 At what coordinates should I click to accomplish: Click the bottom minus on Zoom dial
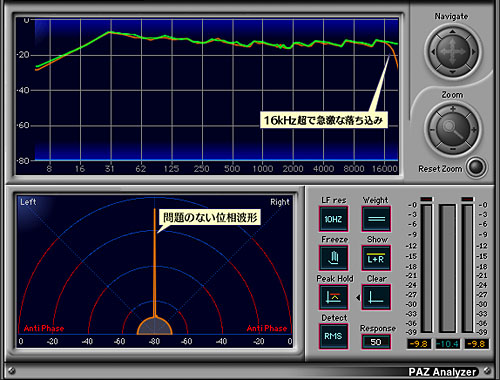point(453,149)
